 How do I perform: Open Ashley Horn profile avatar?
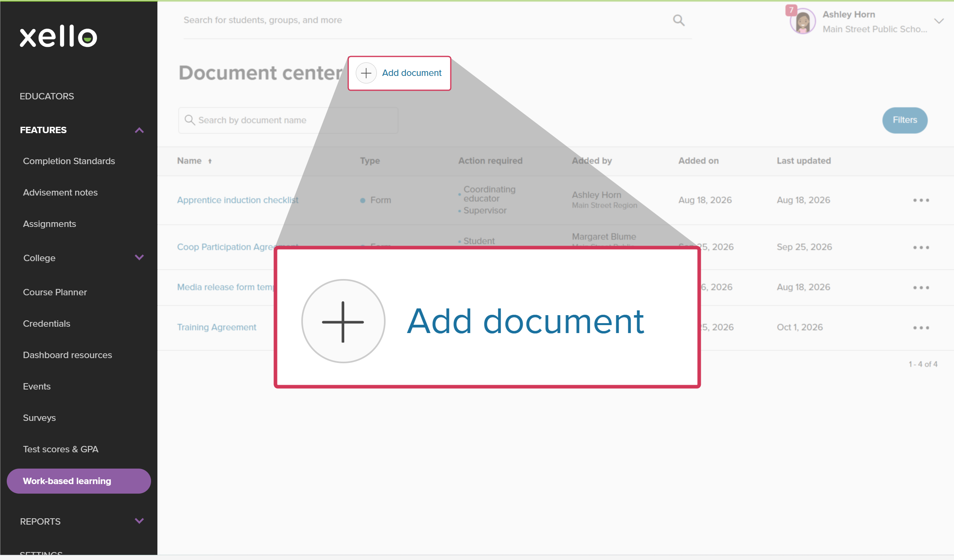pos(803,21)
